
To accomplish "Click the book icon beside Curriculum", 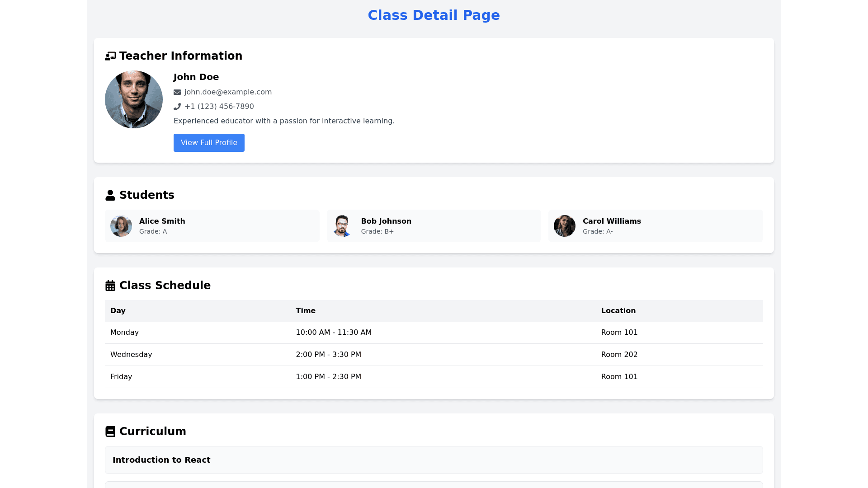I will [x=110, y=432].
